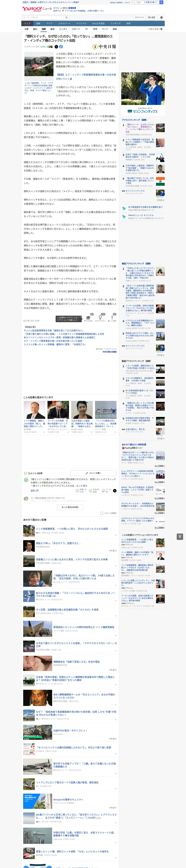Open article 墜落直前にエンジンへの燃料供給停止か
186x868 pixels.
[83, 627]
